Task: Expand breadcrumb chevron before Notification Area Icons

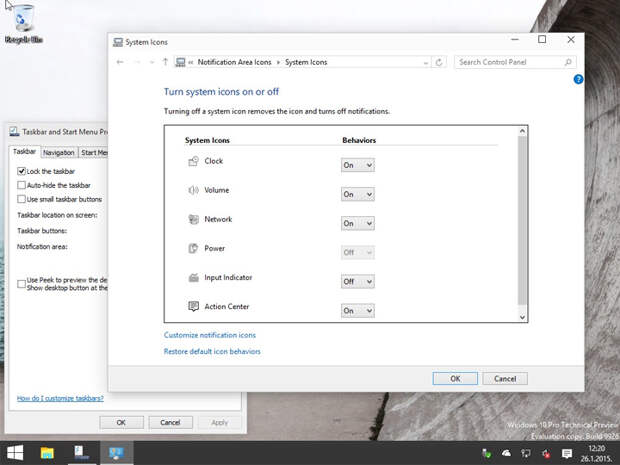Action: click(191, 62)
